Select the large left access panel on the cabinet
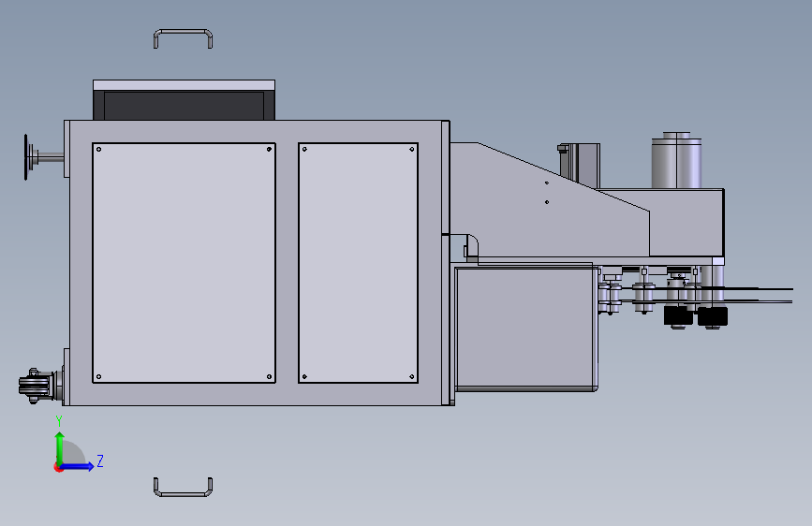Viewport: 812px width, 526px height. [x=184, y=263]
